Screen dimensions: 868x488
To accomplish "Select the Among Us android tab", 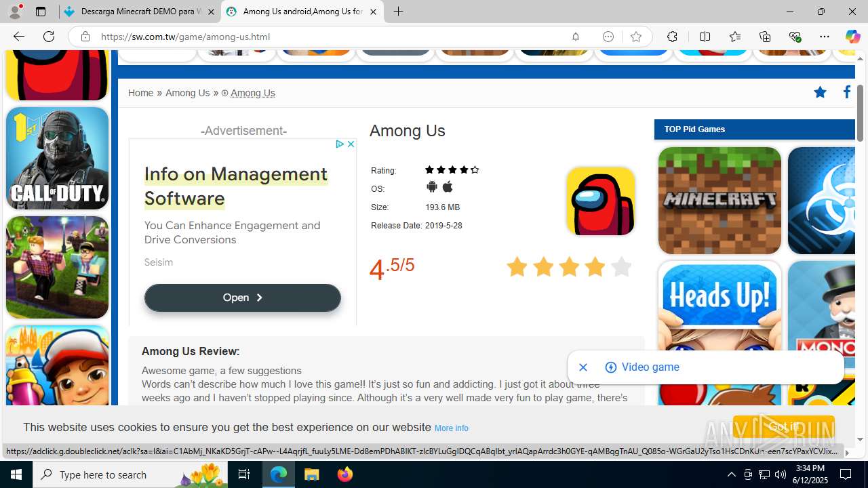I will click(x=302, y=12).
